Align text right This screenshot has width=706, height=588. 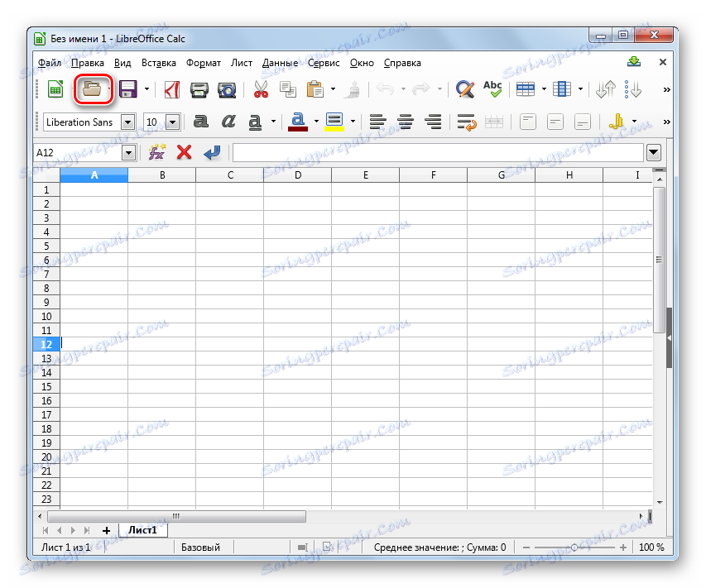433,122
